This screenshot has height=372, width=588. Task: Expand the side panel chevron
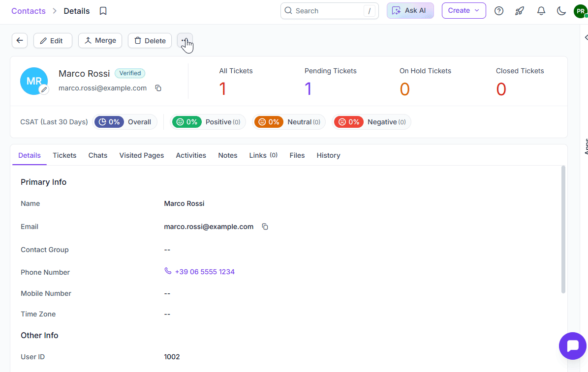point(586,37)
